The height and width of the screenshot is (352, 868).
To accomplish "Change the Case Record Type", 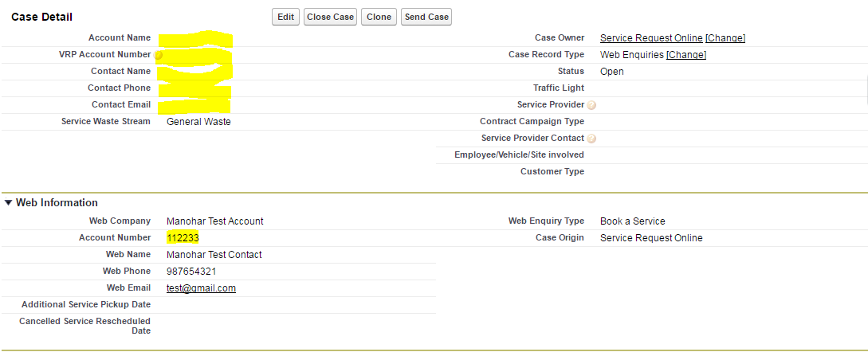I will pos(686,55).
